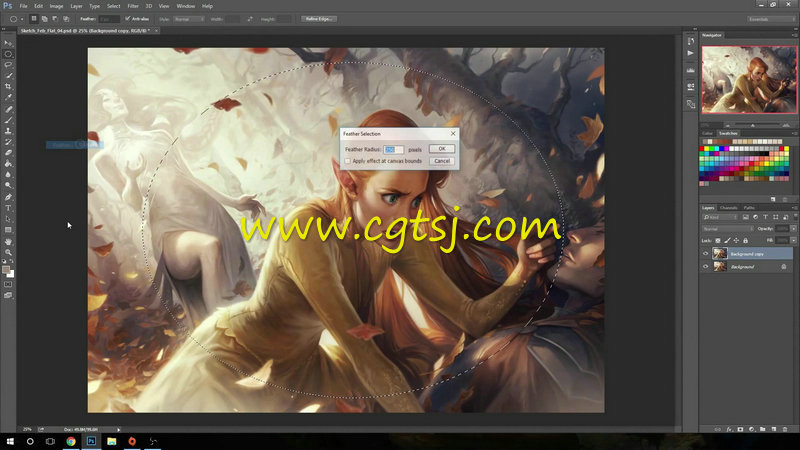
Task: Select the Dodge tool
Action: (x=8, y=185)
